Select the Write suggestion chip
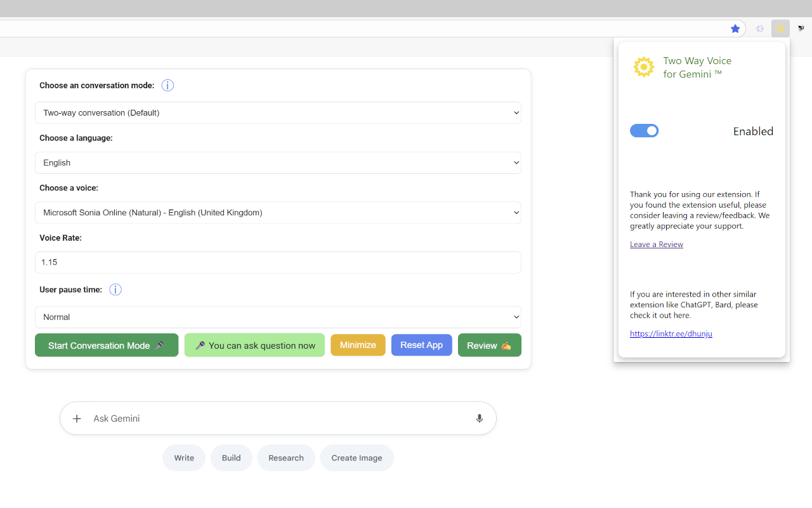 click(184, 458)
